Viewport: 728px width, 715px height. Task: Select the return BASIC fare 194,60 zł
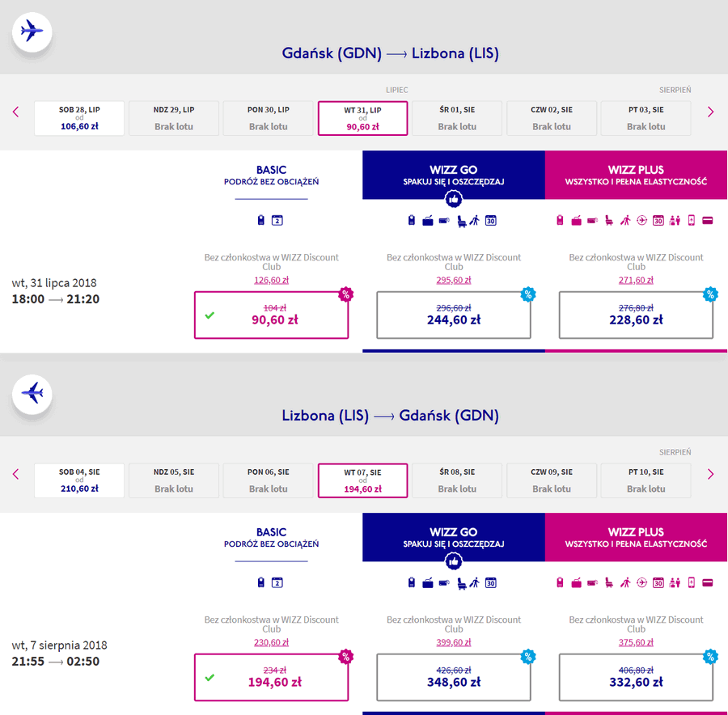point(271,677)
